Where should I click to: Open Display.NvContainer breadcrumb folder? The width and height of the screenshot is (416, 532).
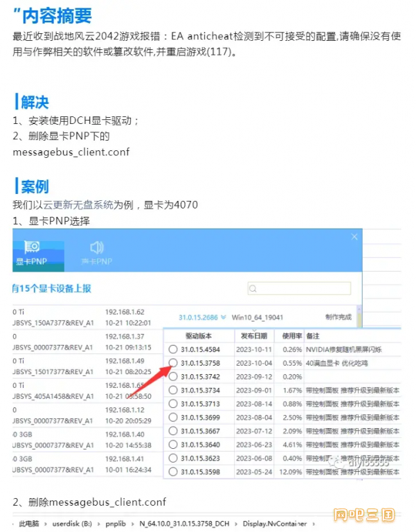(x=275, y=524)
